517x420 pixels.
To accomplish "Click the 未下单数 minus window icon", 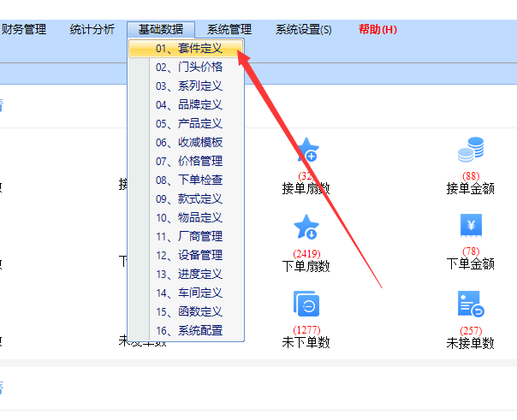I will 306,305.
